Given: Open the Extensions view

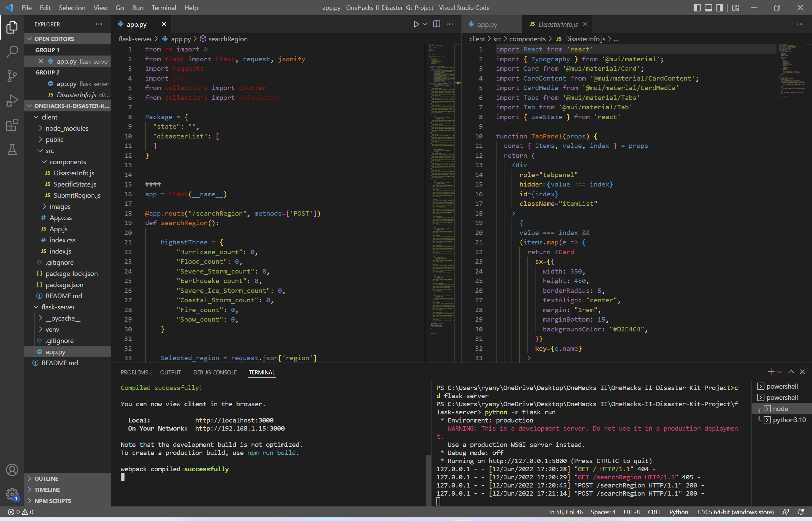Looking at the screenshot, I should coord(12,125).
